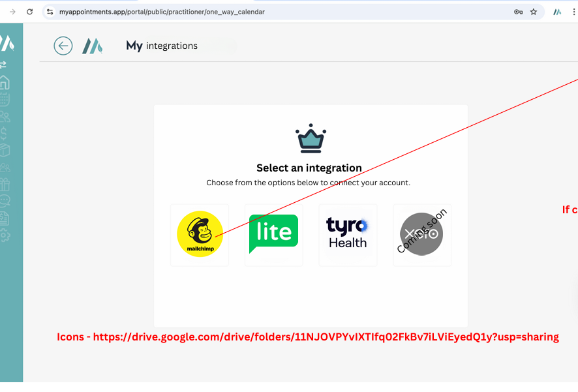Click the greyed-out Xero coming soon tile
The height and width of the screenshot is (392, 578).
click(x=421, y=234)
